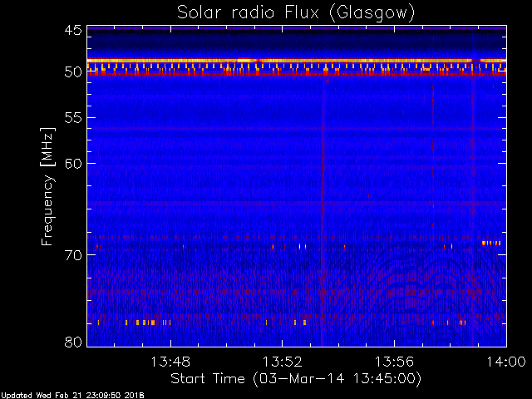Select the 14:00 time label
Image resolution: width=532 pixels, height=399 pixels.
coord(506,362)
